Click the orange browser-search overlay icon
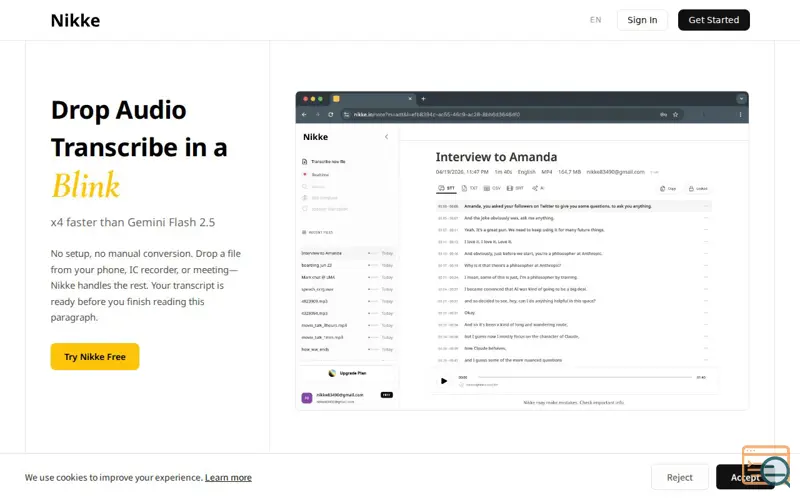The height and width of the screenshot is (500, 800). pyautogui.click(x=766, y=465)
